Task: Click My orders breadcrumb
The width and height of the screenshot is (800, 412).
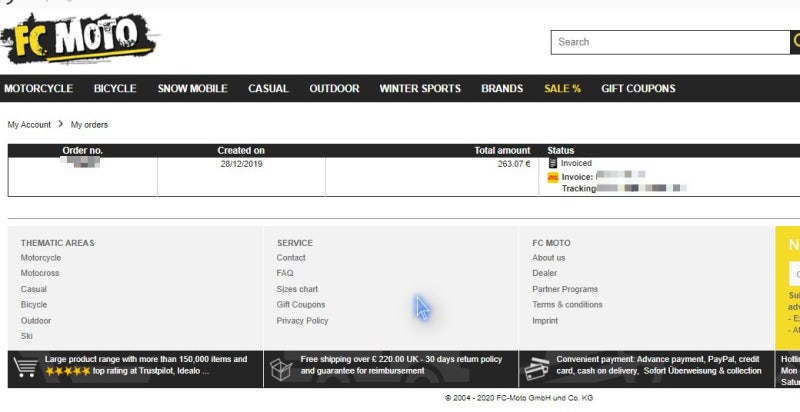Action: coord(89,124)
